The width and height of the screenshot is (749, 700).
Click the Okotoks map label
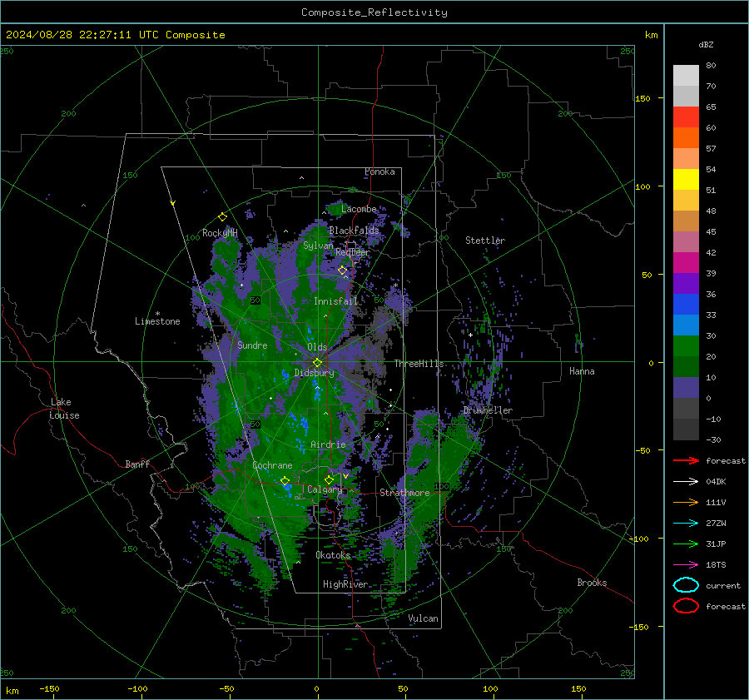pyautogui.click(x=333, y=554)
